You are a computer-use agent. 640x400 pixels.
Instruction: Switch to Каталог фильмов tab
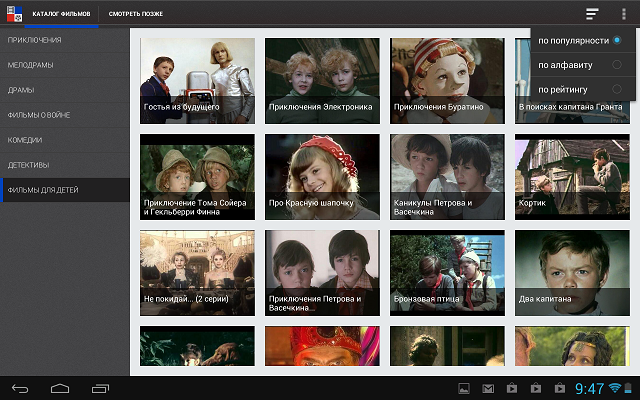[62, 14]
